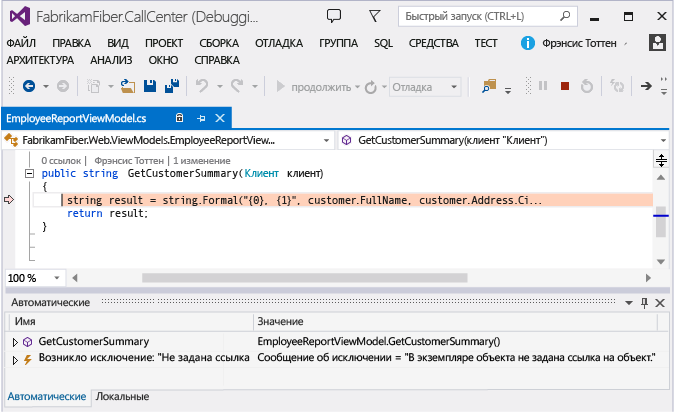674x412 pixels.
Task: Open the ФАЙЛ menu
Action: point(21,43)
